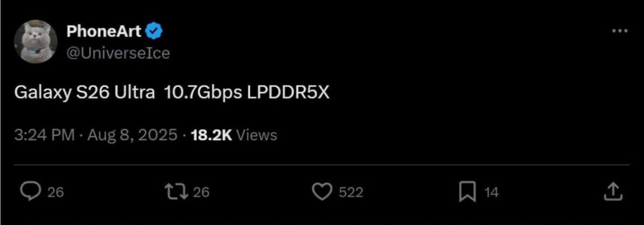Viewport: 644px width, 225px height.
Task: Click the 18.2K view count number
Action: tap(211, 135)
